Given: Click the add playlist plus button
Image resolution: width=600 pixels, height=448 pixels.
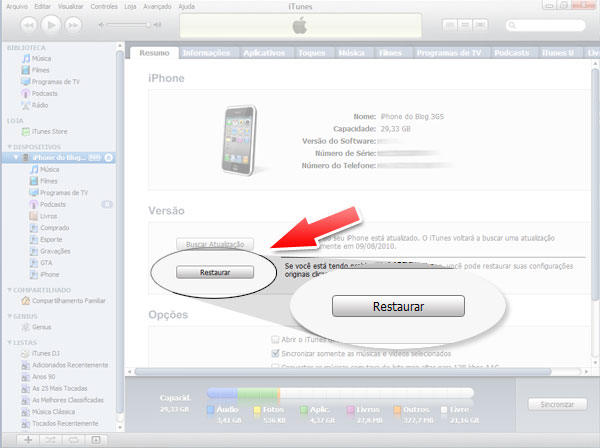Looking at the screenshot, I should point(28,440).
